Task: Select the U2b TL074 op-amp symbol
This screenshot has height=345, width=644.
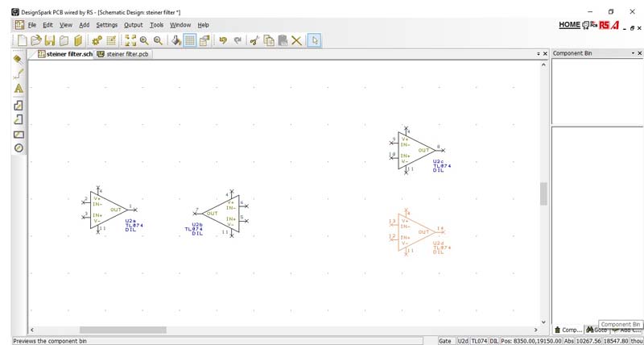Action: pyautogui.click(x=221, y=214)
